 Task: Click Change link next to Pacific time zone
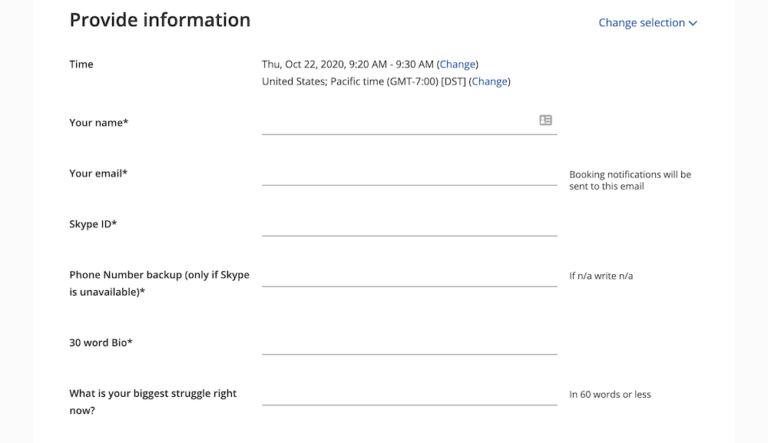[x=489, y=81]
